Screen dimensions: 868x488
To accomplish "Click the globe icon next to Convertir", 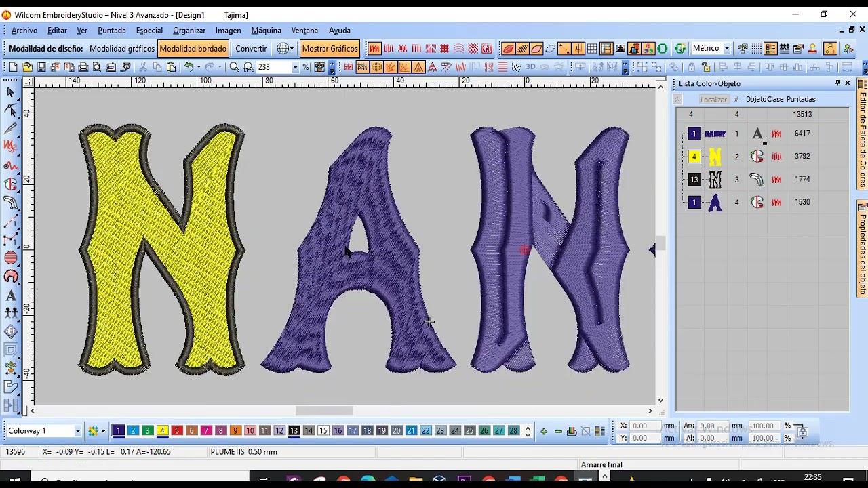I will point(281,49).
